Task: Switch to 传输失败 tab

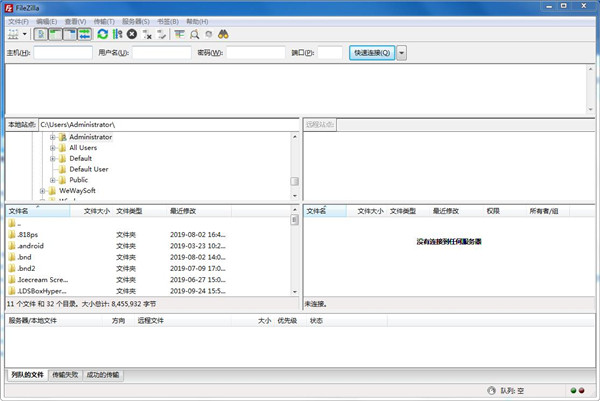Action: [x=65, y=375]
